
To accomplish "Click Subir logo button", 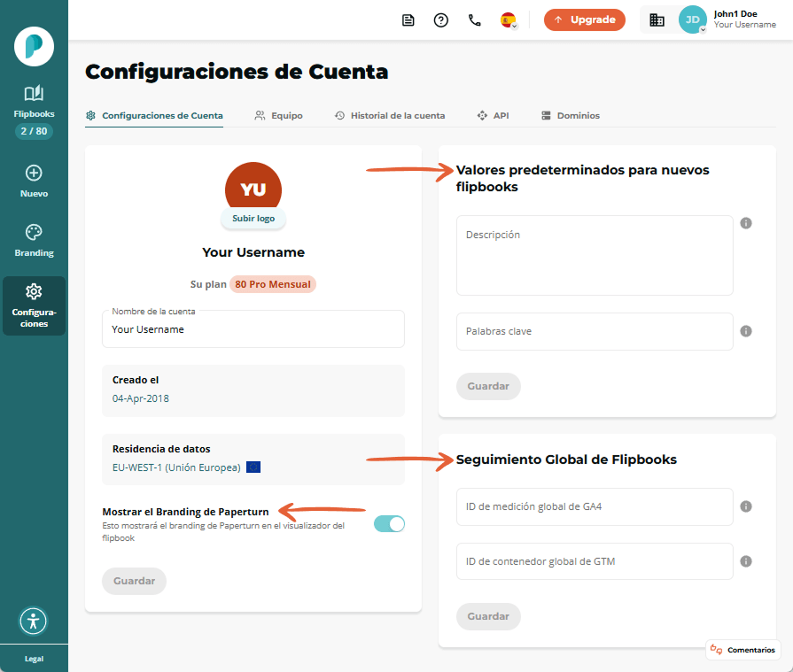I will pos(253,219).
